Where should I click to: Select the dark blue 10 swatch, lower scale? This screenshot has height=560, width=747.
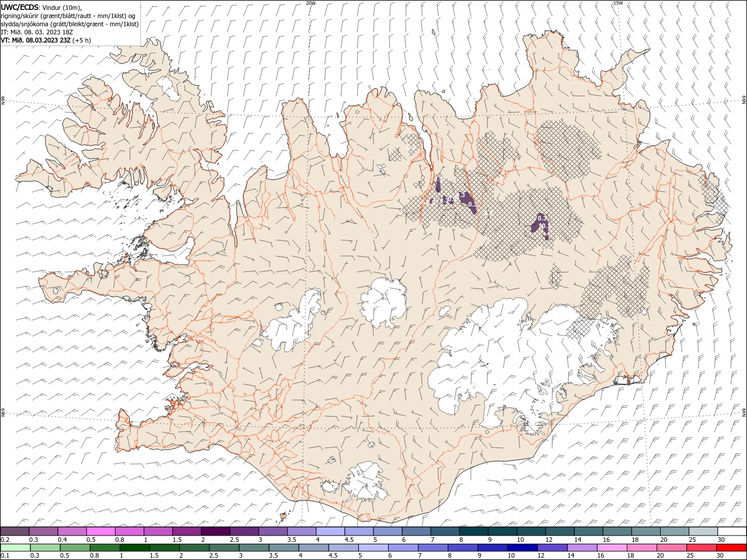[x=522, y=548]
